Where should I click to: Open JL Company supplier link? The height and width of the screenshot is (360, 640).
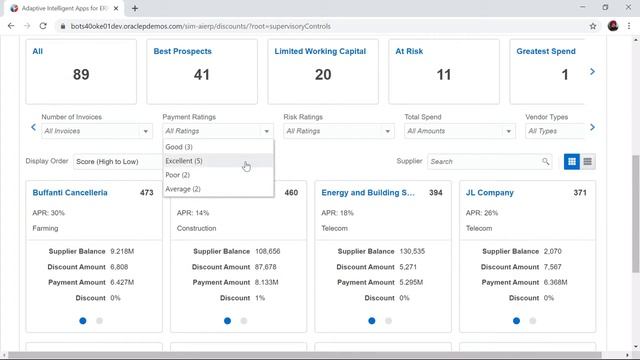tap(489, 193)
